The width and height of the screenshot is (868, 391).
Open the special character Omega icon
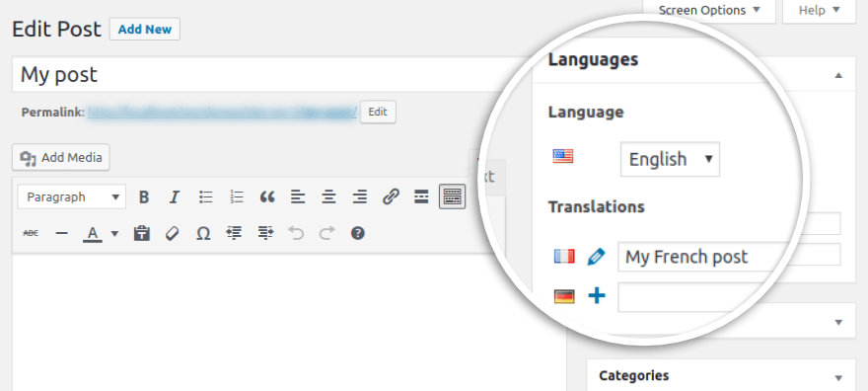[x=204, y=234]
